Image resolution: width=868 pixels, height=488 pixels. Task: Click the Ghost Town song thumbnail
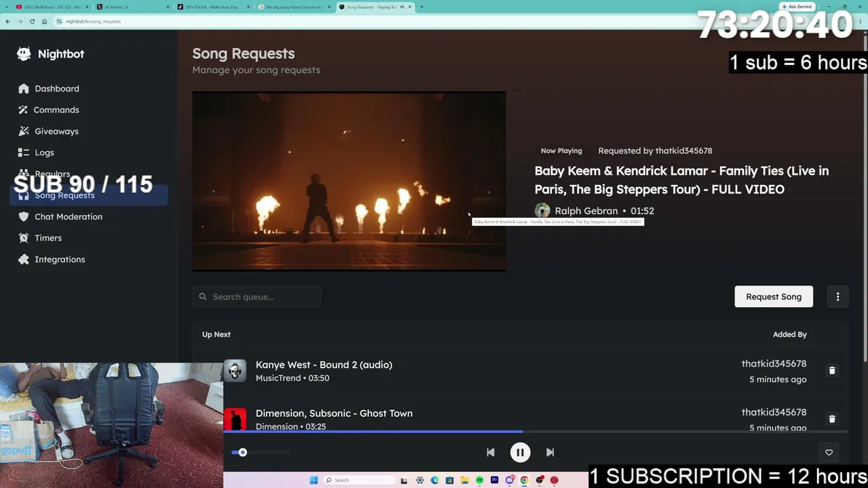pyautogui.click(x=235, y=419)
